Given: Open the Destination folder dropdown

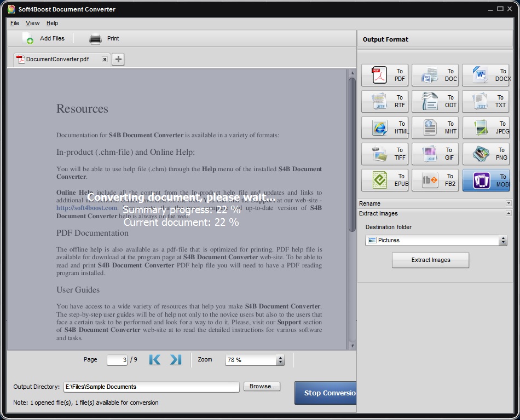Looking at the screenshot, I should tap(504, 240).
